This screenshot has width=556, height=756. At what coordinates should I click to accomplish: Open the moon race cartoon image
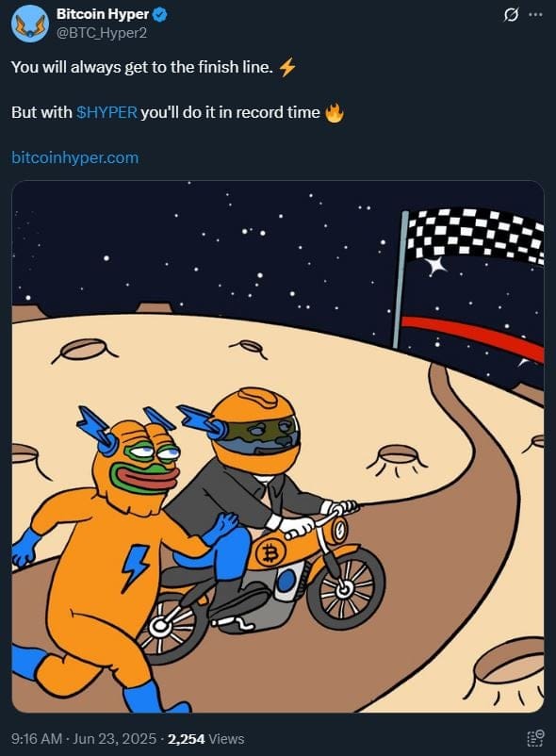tap(278, 447)
